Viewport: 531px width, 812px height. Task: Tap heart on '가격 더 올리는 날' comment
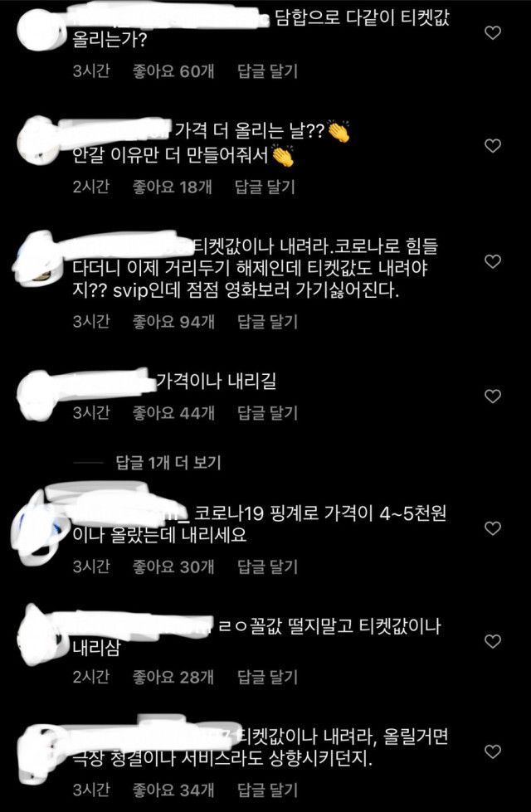pos(493,146)
